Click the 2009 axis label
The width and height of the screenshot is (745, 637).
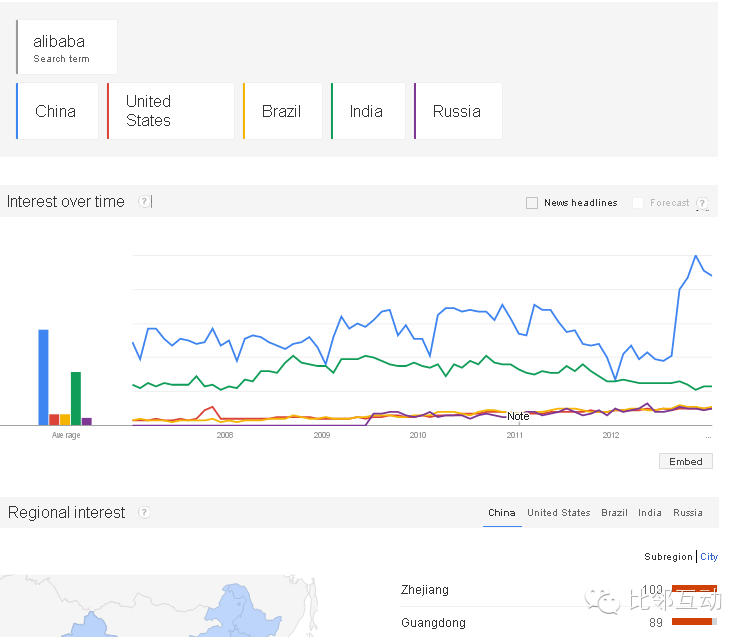coord(322,435)
